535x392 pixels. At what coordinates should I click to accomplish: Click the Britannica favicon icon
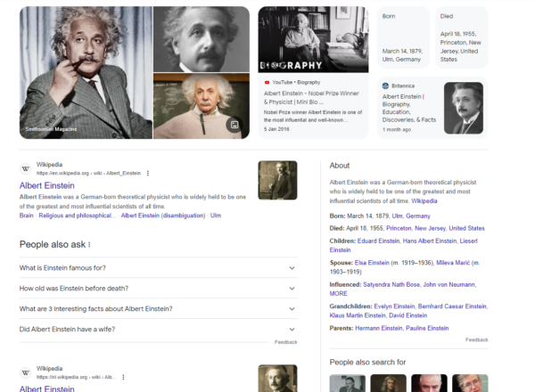point(385,86)
